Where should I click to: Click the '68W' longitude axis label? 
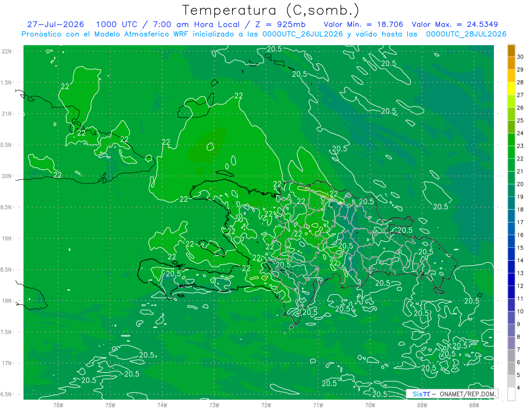(x=473, y=405)
